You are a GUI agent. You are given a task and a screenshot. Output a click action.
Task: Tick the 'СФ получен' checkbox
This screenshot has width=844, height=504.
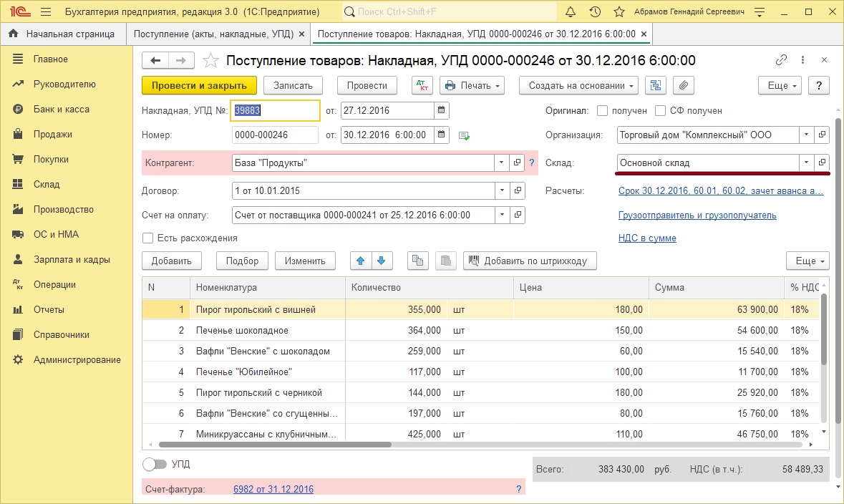pyautogui.click(x=661, y=111)
